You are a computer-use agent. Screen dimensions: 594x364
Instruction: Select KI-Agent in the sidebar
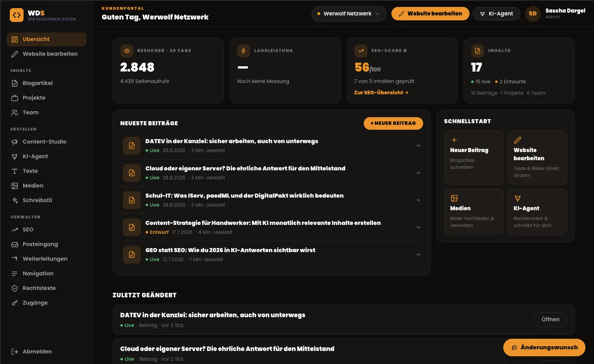[46, 157]
